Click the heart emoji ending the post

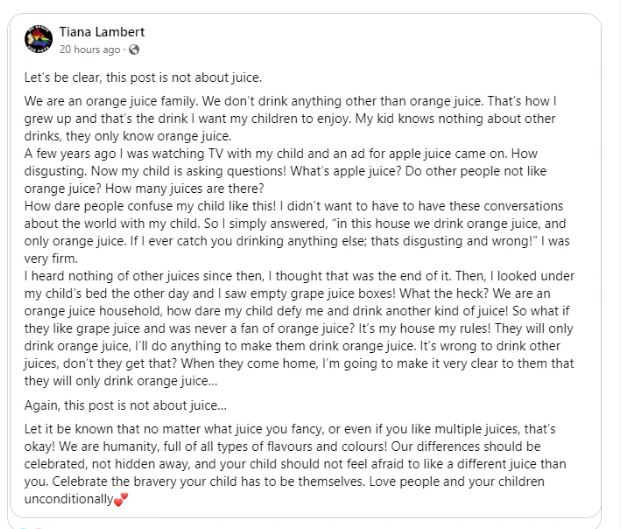pos(122,501)
